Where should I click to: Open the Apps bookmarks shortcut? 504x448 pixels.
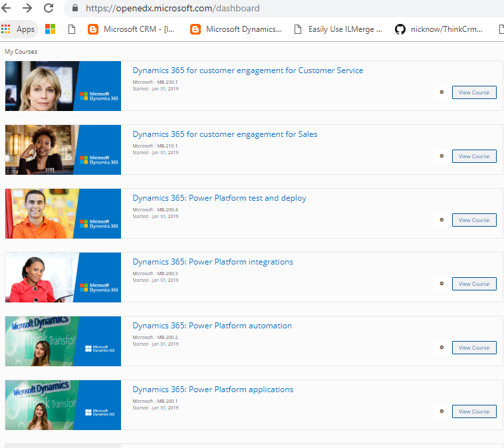coord(19,29)
